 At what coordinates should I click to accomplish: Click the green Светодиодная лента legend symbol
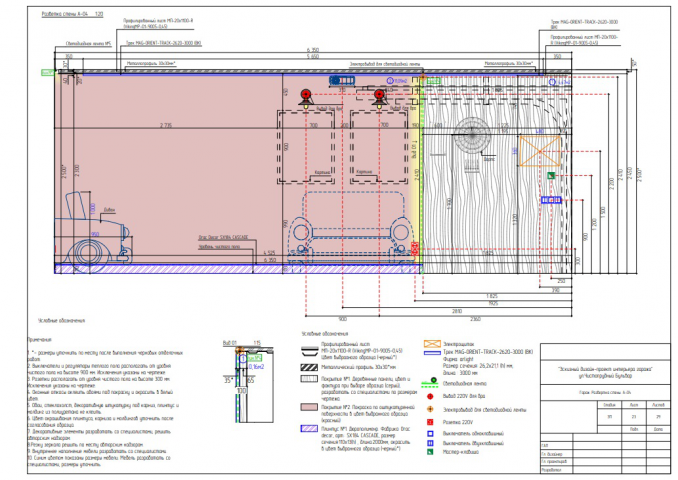coord(430,382)
